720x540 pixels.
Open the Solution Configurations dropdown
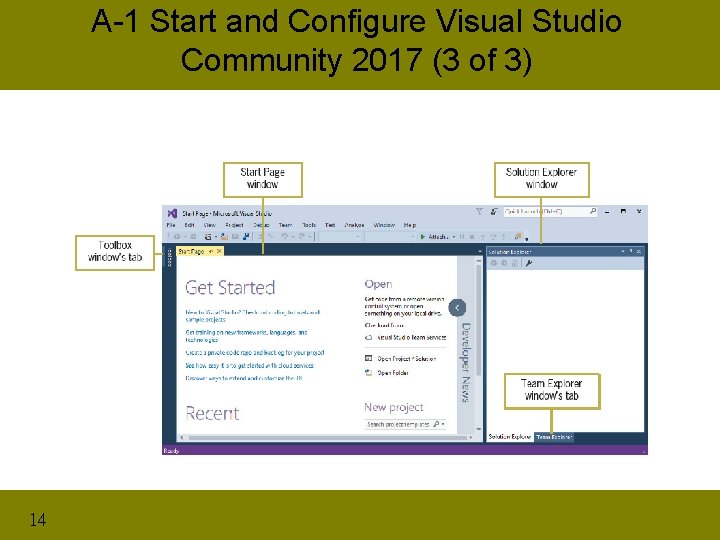tap(340, 236)
